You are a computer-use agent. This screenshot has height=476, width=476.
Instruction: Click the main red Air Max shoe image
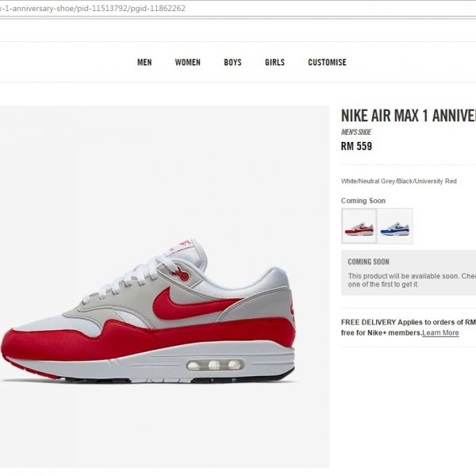[148, 309]
